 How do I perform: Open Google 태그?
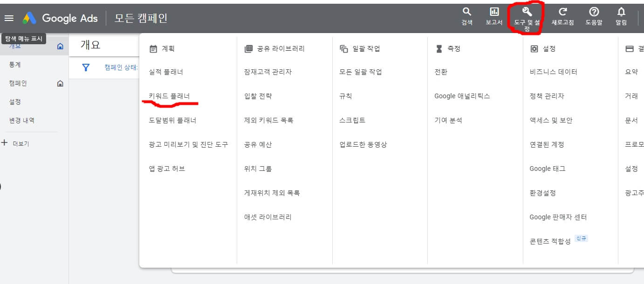[548, 169]
